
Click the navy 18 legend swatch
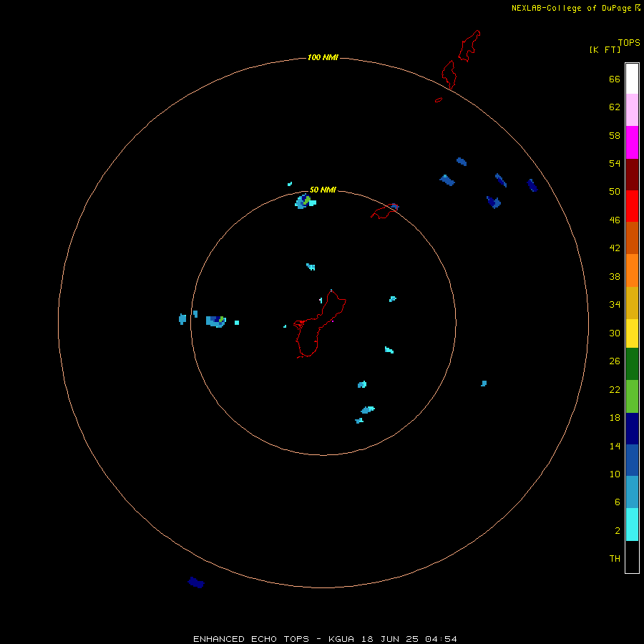[x=632, y=429]
